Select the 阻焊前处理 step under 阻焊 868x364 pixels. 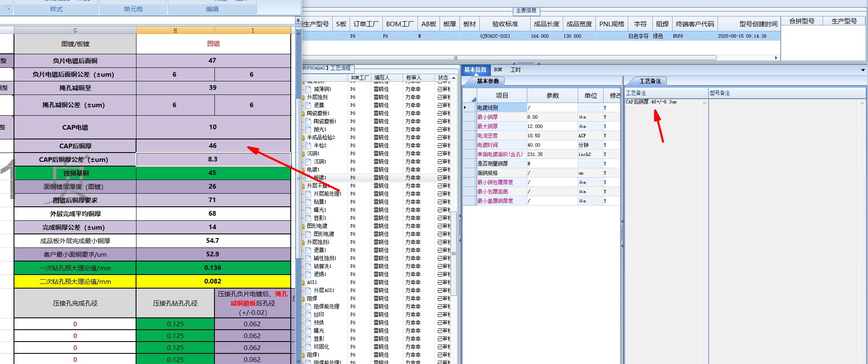click(326, 307)
